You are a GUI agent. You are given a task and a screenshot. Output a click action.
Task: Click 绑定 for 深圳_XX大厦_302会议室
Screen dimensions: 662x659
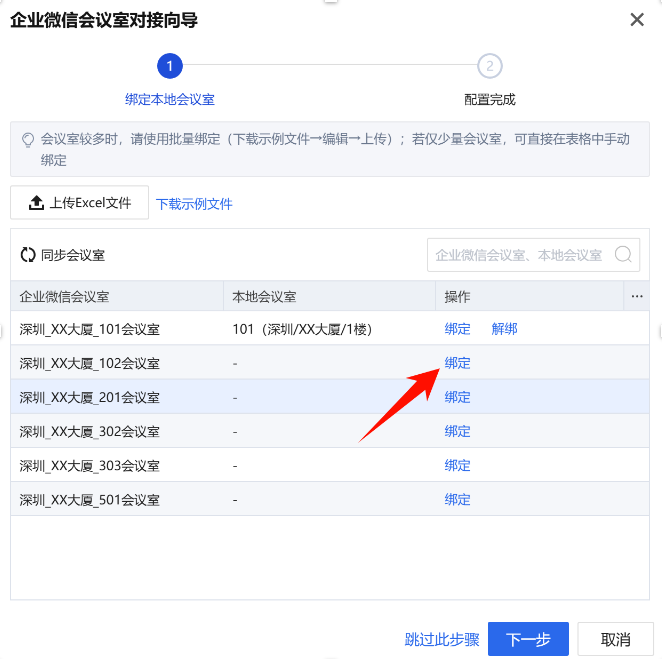[457, 431]
